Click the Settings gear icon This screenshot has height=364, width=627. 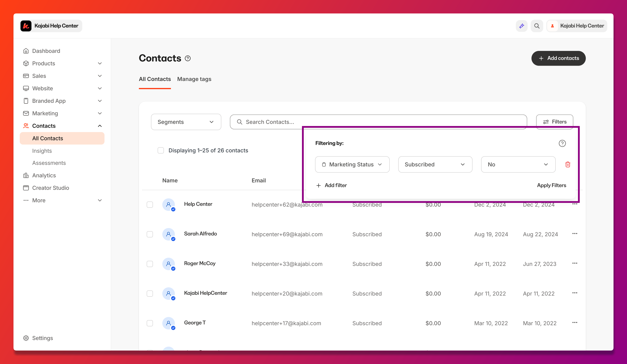26,338
